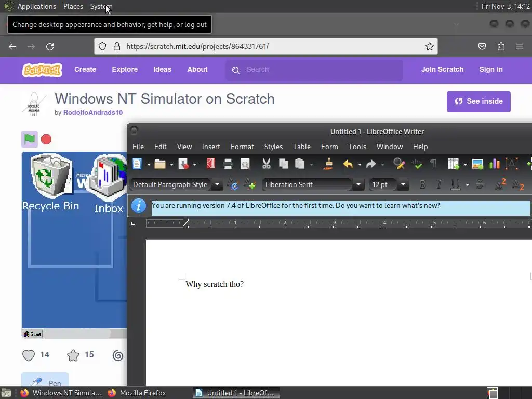Toggle Formatting Marks pilcrow icon
532x399 pixels.
[x=434, y=164]
